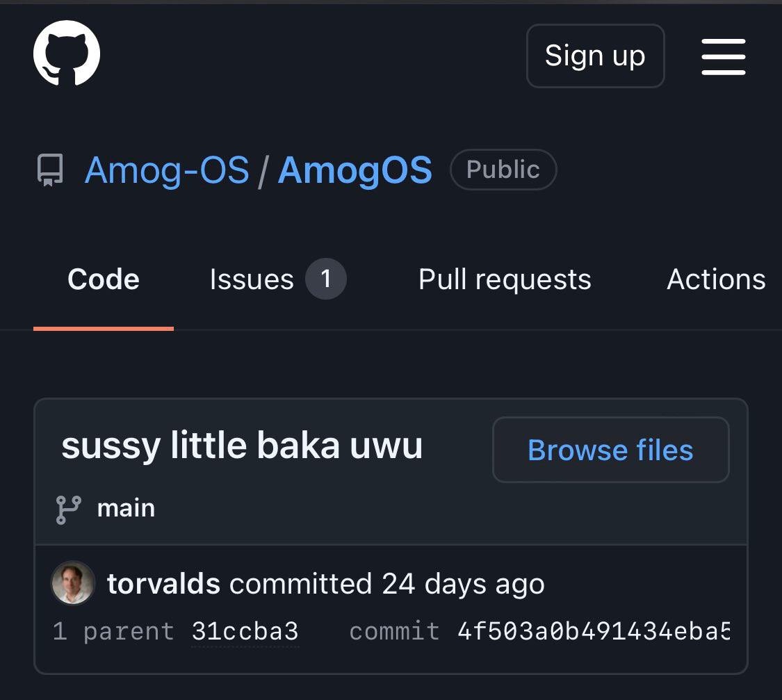782x700 pixels.
Task: Open the Amog-OS organization link
Action: tap(167, 170)
